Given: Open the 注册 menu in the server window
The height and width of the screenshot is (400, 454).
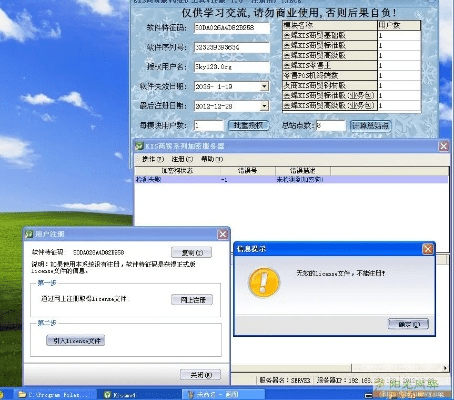Looking at the screenshot, I should coord(182,159).
